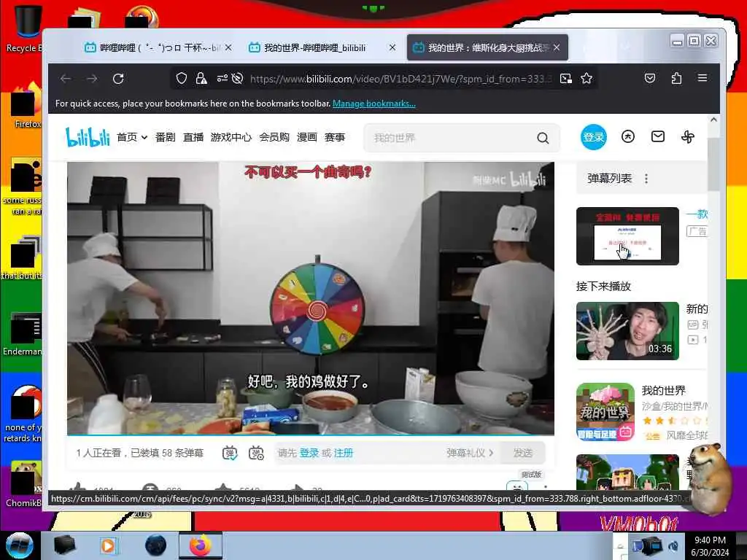Bookmark this page with the star icon
The image size is (747, 560).
[587, 79]
